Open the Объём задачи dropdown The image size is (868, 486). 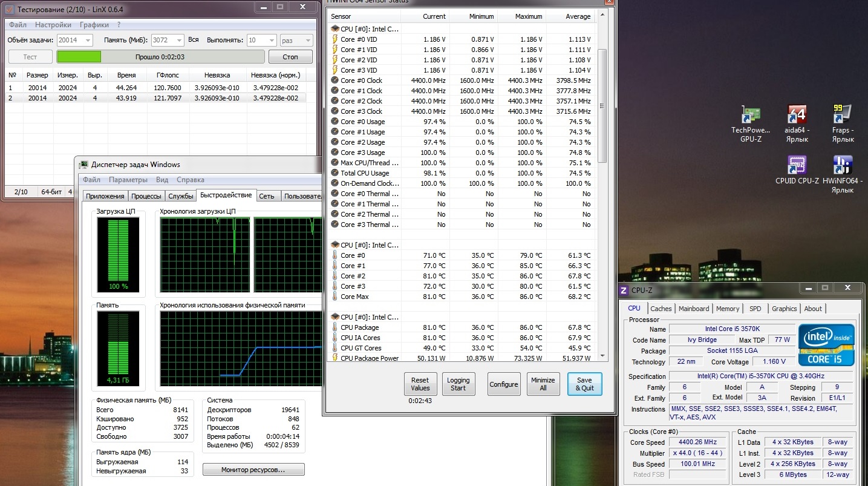point(75,40)
